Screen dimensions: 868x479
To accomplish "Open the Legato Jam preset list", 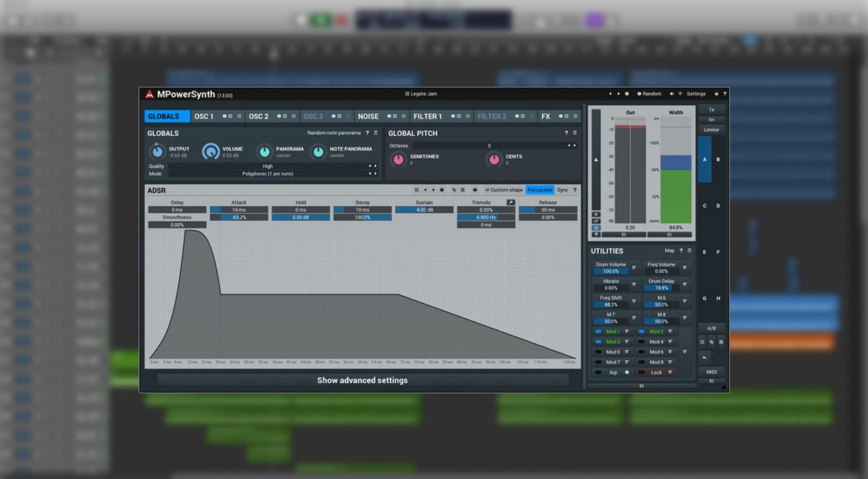I will 421,94.
